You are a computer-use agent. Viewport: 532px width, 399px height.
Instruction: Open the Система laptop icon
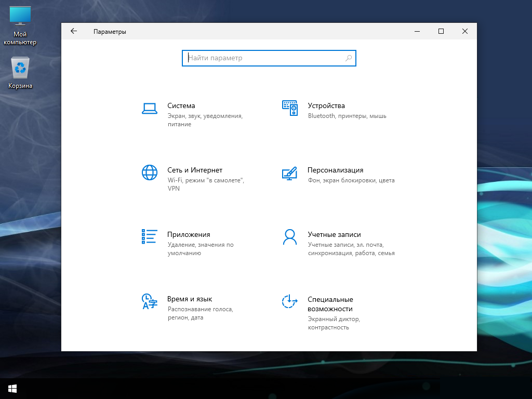pyautogui.click(x=150, y=109)
